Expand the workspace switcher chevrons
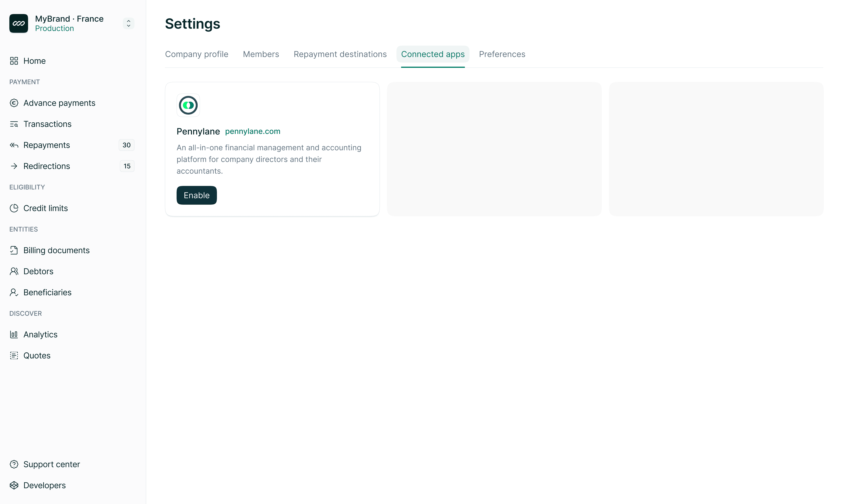The width and height of the screenshot is (842, 504). [x=128, y=23]
